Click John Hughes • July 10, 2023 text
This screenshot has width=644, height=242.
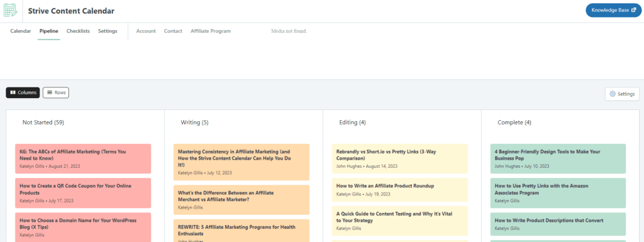(522, 167)
